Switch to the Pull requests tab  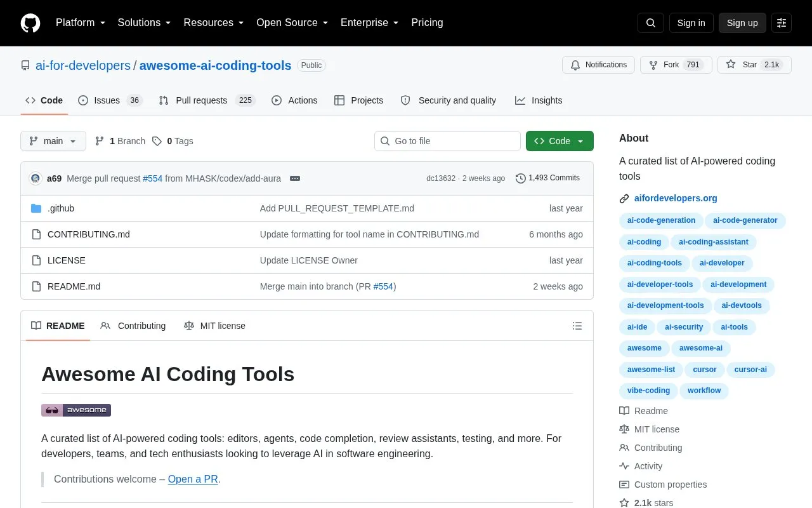click(x=207, y=100)
